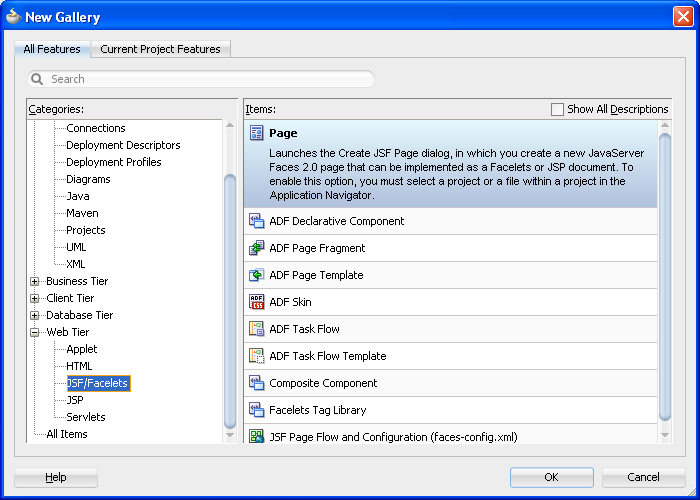Select the UML category
The width and height of the screenshot is (700, 500).
pos(76,247)
